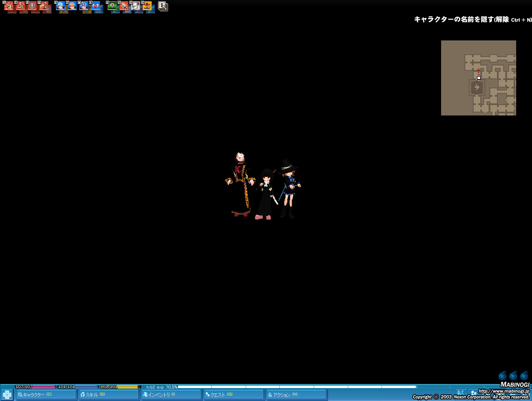Cast the F5 ice magic skill icon

(61, 6)
